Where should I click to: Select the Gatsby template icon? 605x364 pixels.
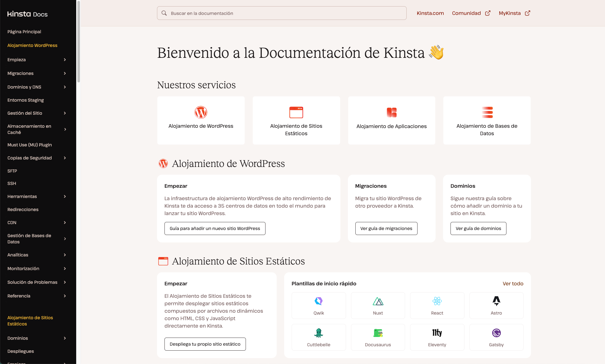pos(496,333)
